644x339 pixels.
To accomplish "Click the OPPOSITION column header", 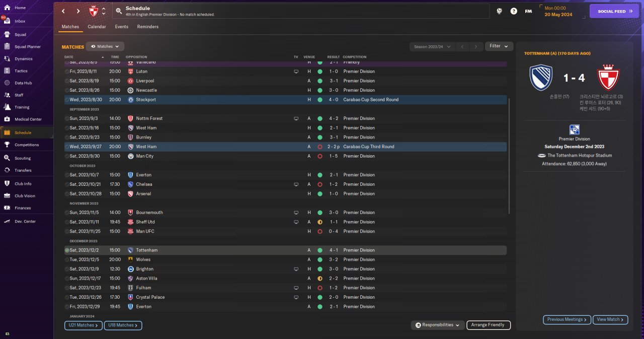I will click(x=136, y=57).
